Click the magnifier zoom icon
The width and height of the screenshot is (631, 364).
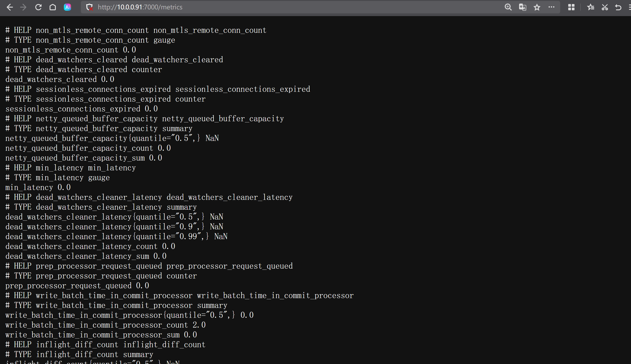pos(508,7)
